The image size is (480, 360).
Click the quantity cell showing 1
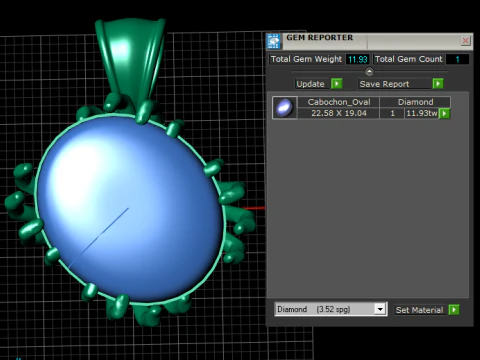pos(392,113)
